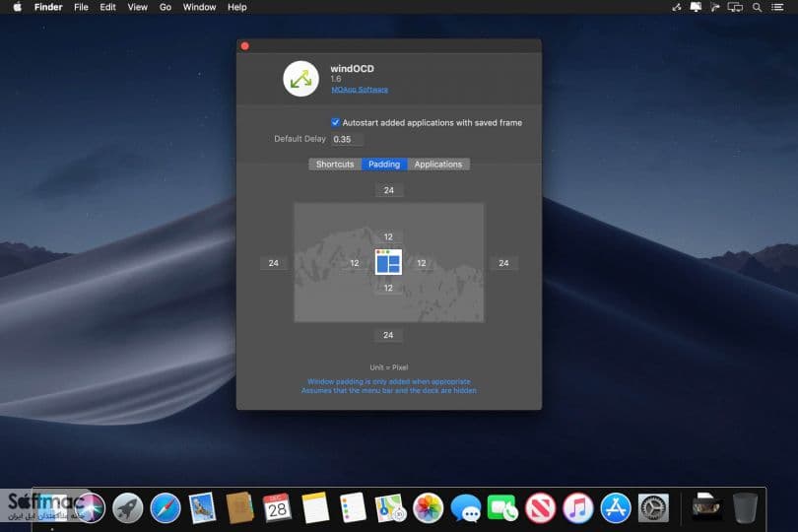798x532 pixels.
Task: Open the View menu
Action: tap(137, 7)
